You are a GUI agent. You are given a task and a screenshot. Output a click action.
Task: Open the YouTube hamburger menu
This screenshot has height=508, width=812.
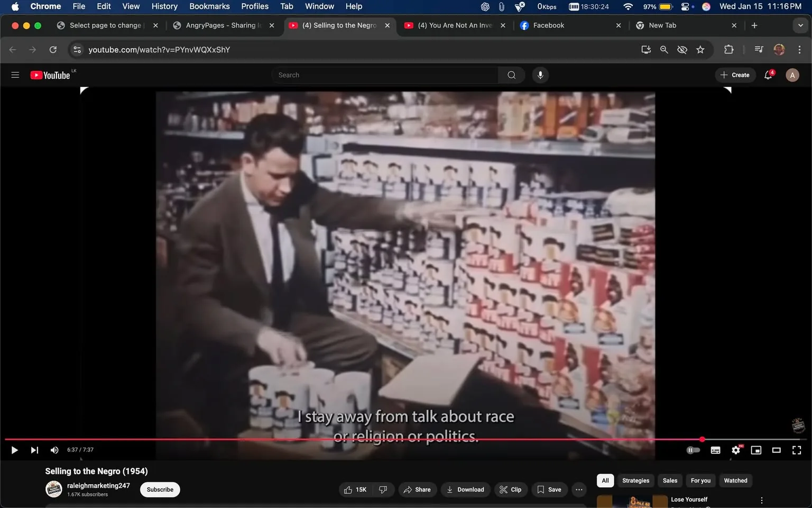click(x=15, y=75)
